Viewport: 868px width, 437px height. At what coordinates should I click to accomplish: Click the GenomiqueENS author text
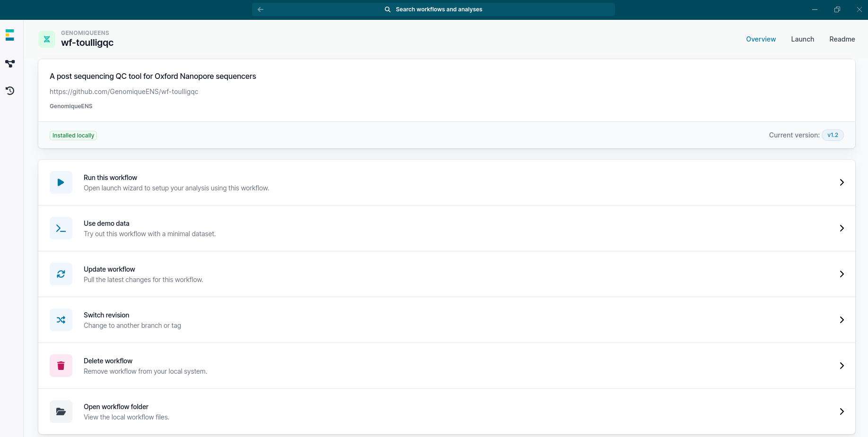[x=71, y=106]
